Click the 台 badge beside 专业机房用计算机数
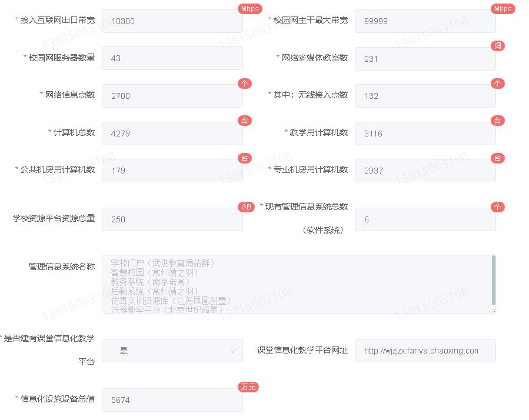 pos(498,158)
